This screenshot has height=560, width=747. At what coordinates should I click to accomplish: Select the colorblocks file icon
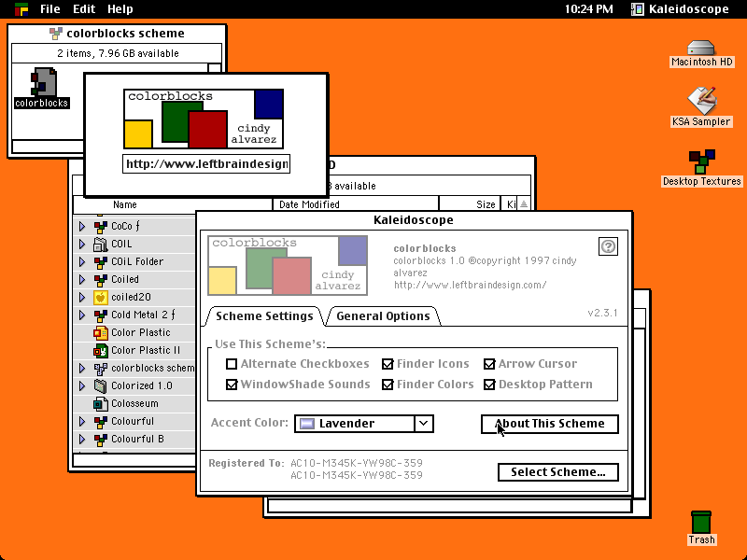(42, 82)
